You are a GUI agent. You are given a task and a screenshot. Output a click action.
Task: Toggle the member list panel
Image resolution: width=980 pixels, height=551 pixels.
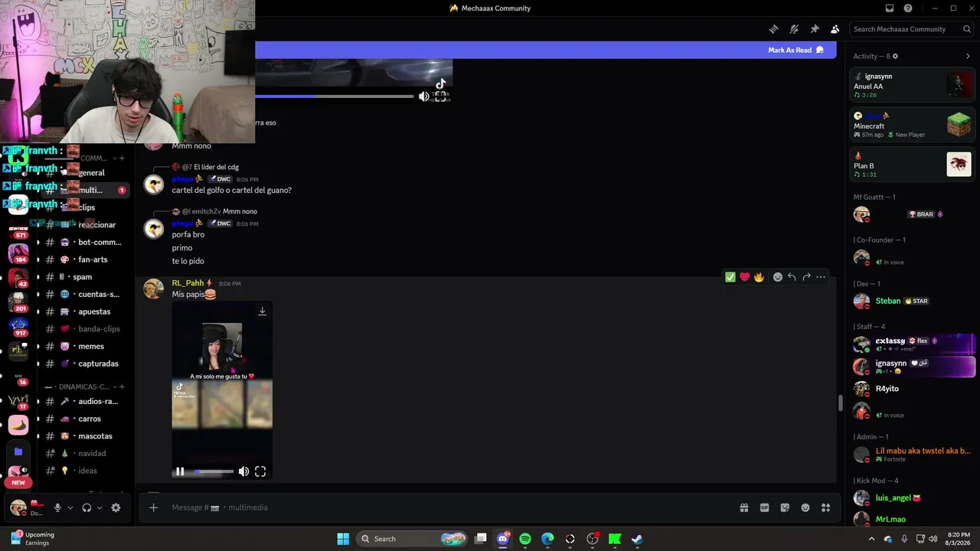[x=835, y=29]
